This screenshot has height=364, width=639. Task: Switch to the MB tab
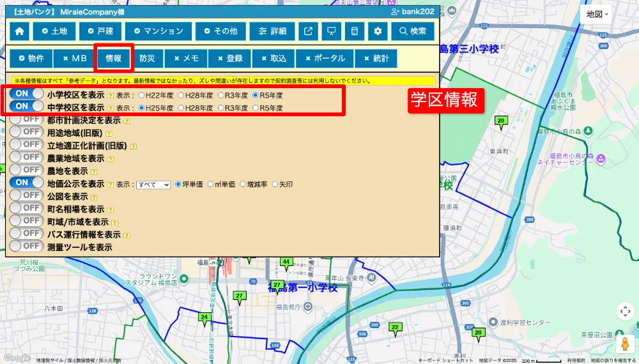75,58
